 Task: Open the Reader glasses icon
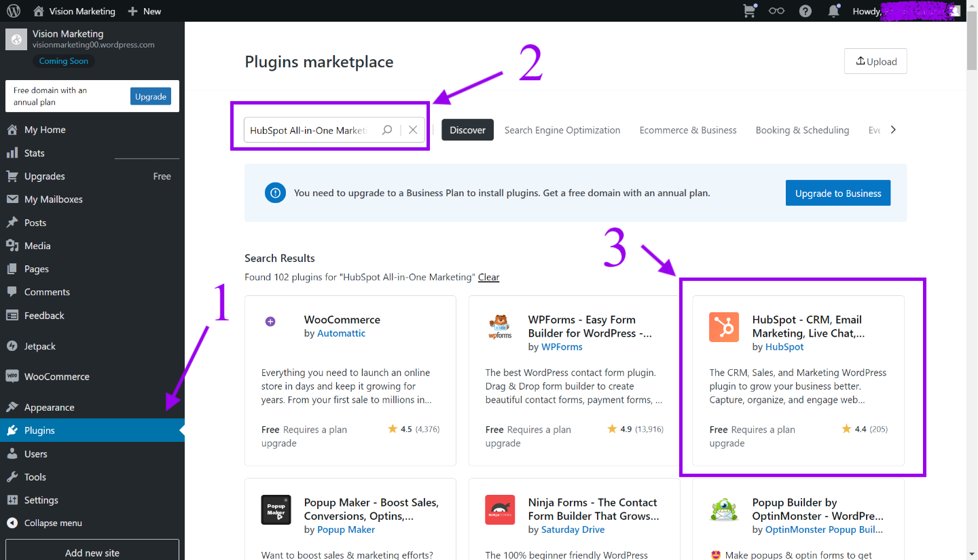point(776,11)
